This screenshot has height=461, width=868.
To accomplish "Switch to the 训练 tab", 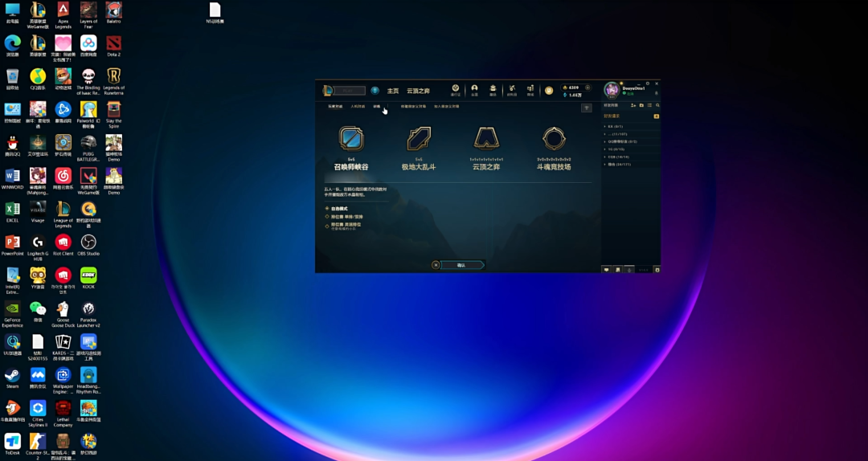I will pos(376,106).
